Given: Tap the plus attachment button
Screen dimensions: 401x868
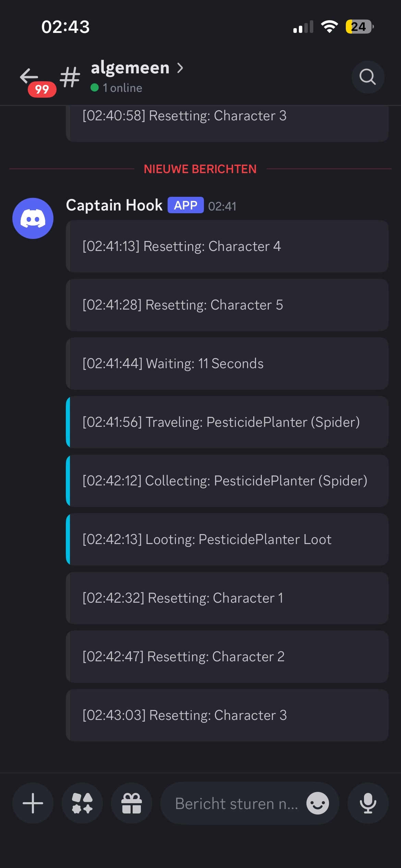Looking at the screenshot, I should 33,803.
